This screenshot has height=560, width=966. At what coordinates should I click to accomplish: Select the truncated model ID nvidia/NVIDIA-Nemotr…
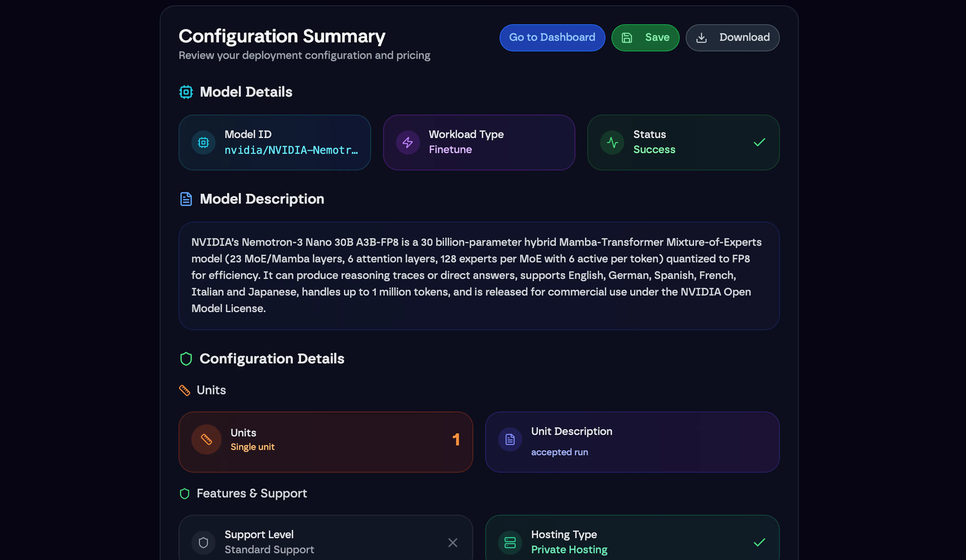pos(291,150)
